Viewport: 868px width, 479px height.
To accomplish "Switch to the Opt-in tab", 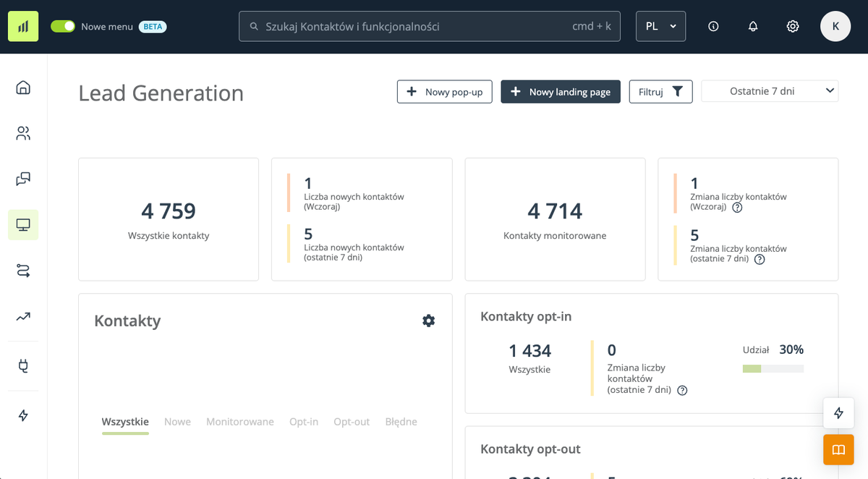I will click(304, 422).
